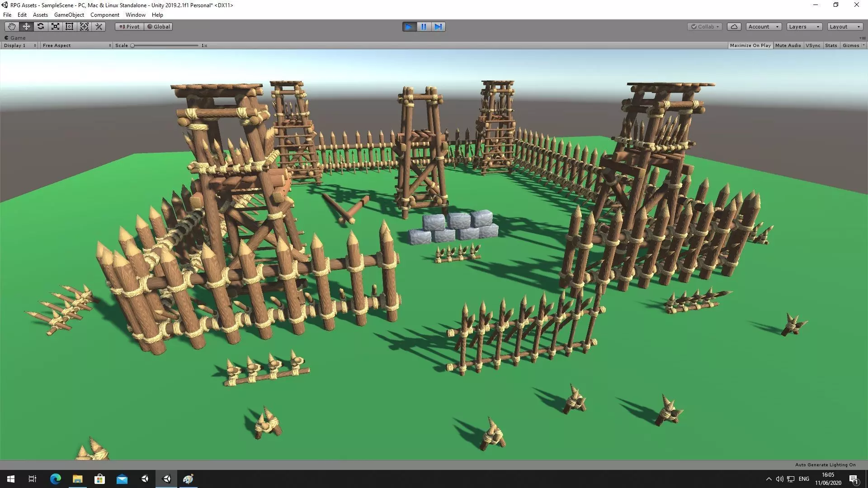Screen dimensions: 868x488
Task: Click the Step frame button
Action: click(x=438, y=27)
